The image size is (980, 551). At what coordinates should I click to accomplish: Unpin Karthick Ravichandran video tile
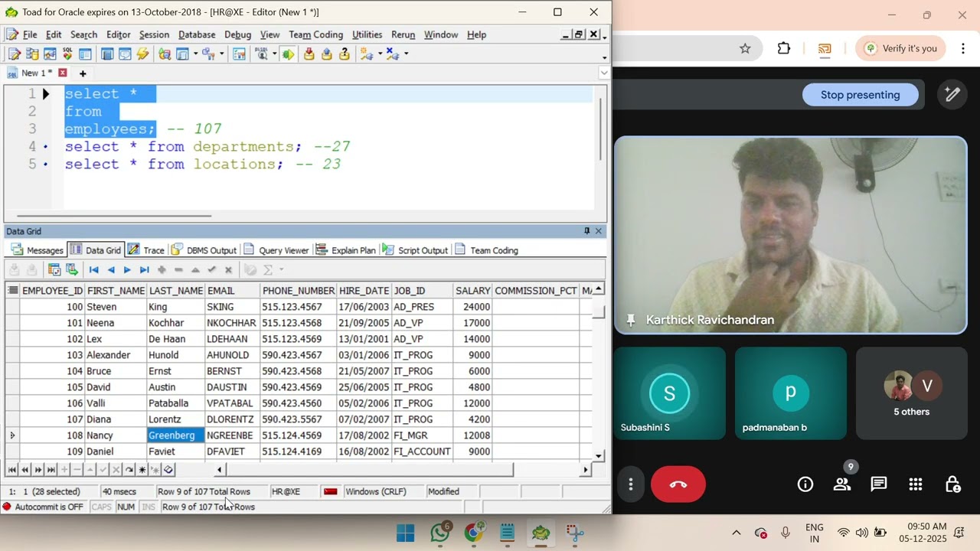click(631, 320)
